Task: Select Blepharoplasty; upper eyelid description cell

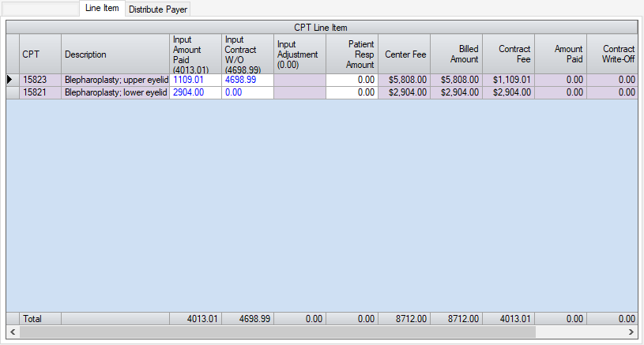Action: [115, 80]
